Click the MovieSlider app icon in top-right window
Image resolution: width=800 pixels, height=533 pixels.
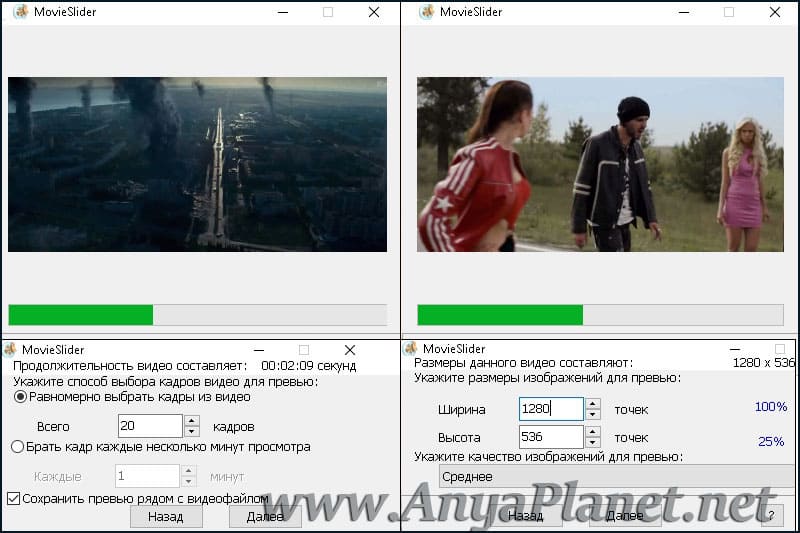click(426, 12)
